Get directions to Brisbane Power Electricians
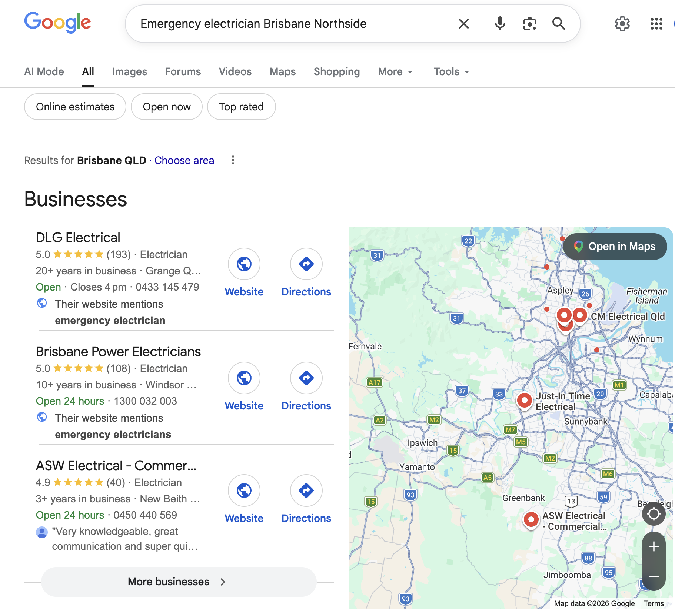This screenshot has width=675, height=616. (x=306, y=378)
